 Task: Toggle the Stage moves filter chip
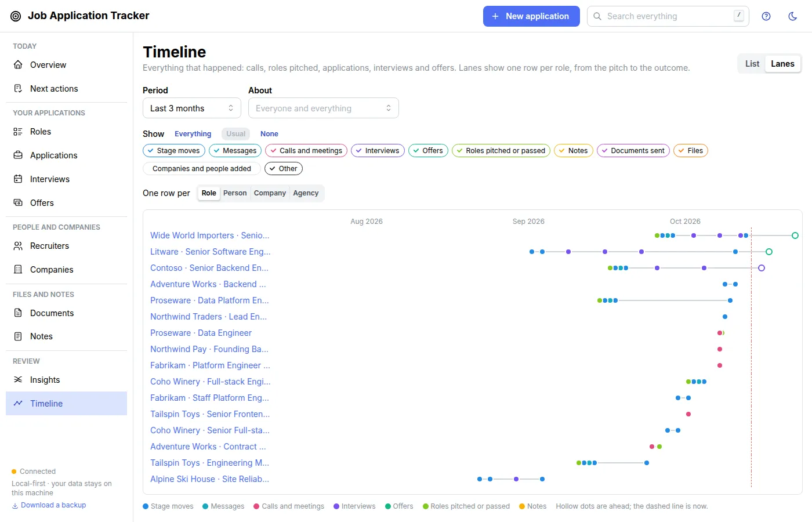tap(173, 151)
